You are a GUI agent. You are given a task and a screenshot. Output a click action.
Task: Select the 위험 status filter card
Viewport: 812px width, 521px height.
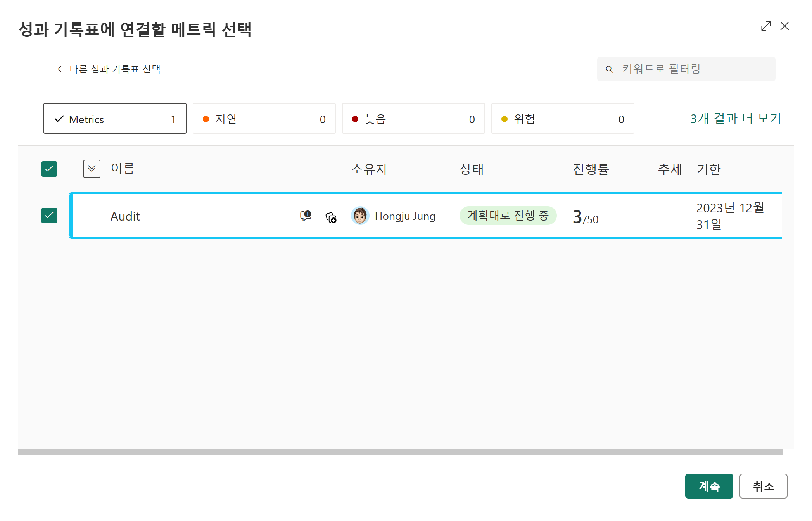pyautogui.click(x=562, y=119)
